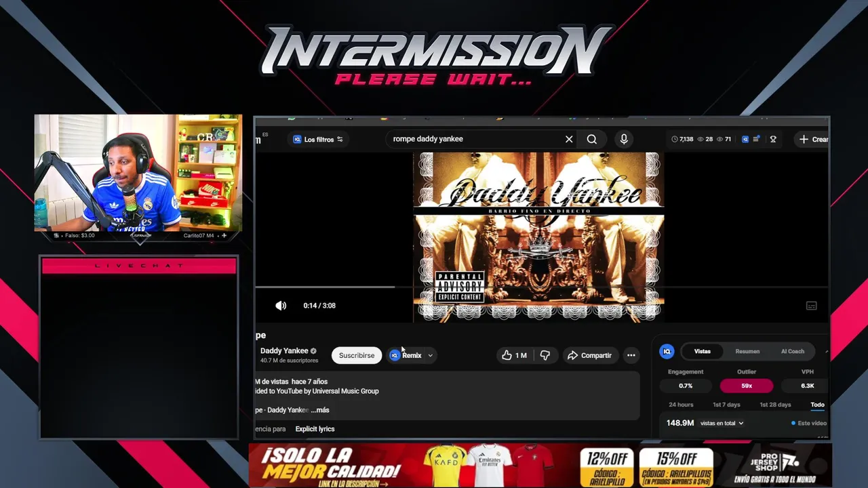This screenshot has width=868, height=488.
Task: Click the Suscribirse button
Action: tap(357, 355)
